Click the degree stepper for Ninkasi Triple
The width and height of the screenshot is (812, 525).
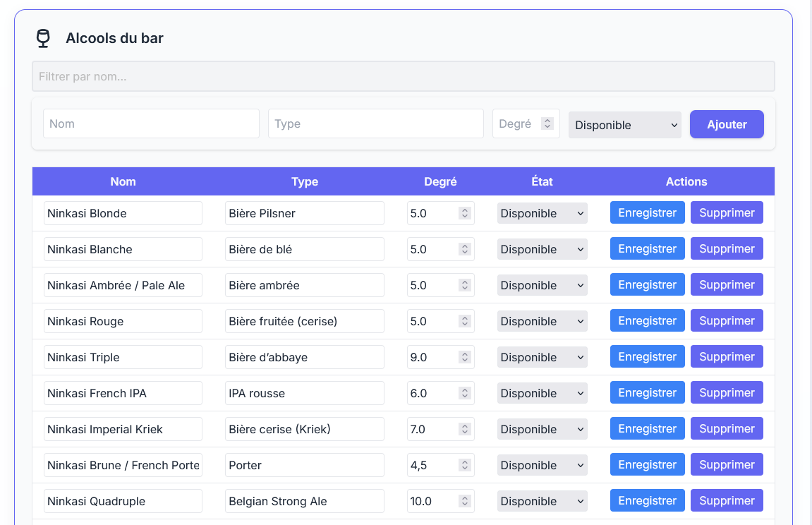(x=464, y=357)
